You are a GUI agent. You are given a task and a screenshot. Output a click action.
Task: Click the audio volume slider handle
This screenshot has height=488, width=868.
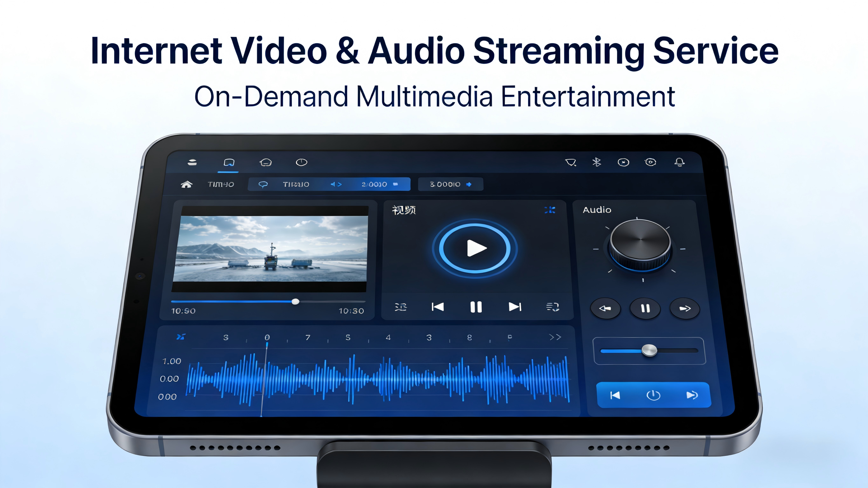tap(649, 350)
